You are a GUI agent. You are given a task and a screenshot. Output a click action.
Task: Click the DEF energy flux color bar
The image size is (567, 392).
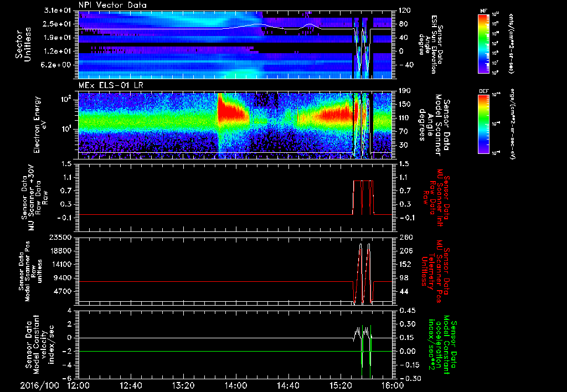pos(483,123)
